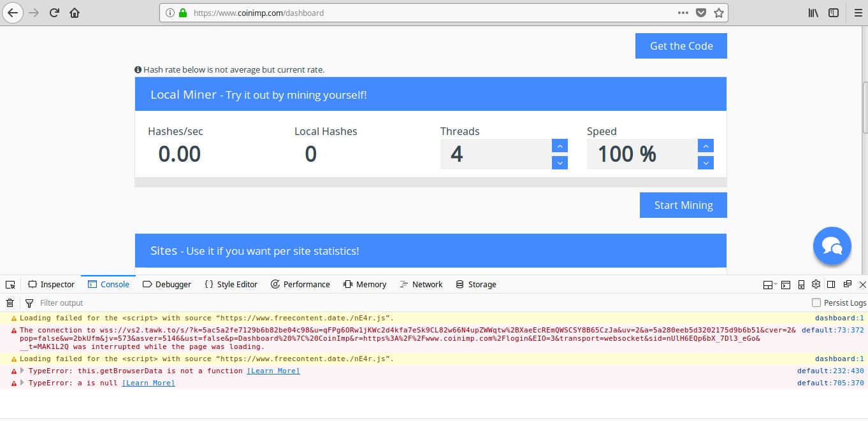This screenshot has width=868, height=421.
Task: Click the browser forward arrow
Action: point(34,13)
